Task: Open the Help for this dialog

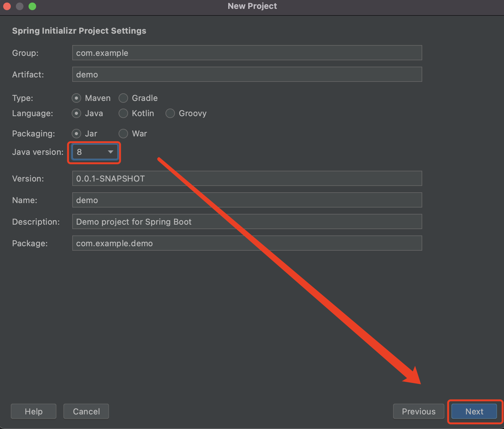Action: click(x=34, y=411)
